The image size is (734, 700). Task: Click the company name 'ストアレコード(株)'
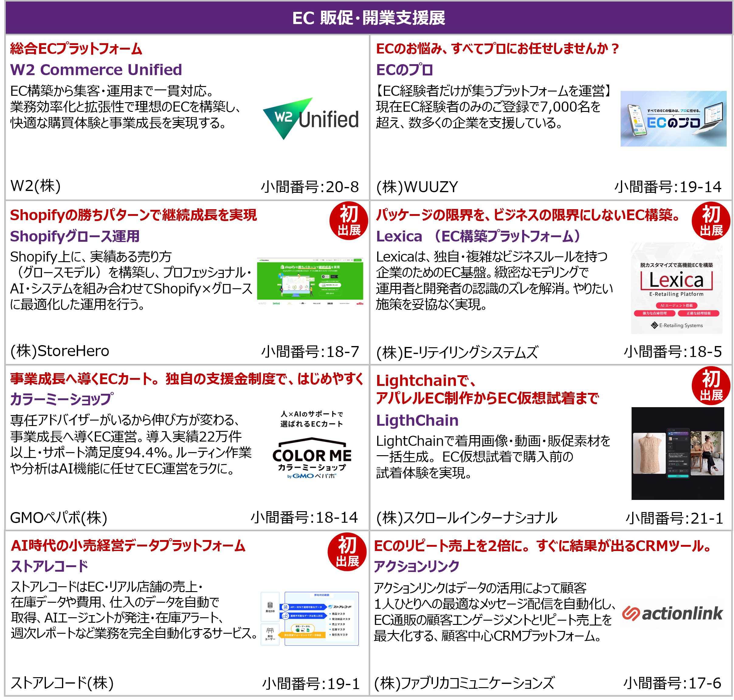(x=62, y=683)
